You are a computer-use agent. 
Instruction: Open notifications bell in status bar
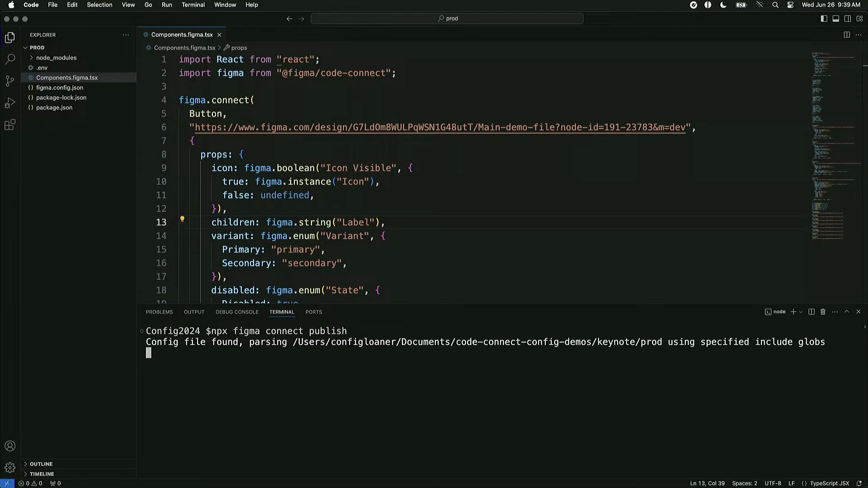click(x=859, y=483)
